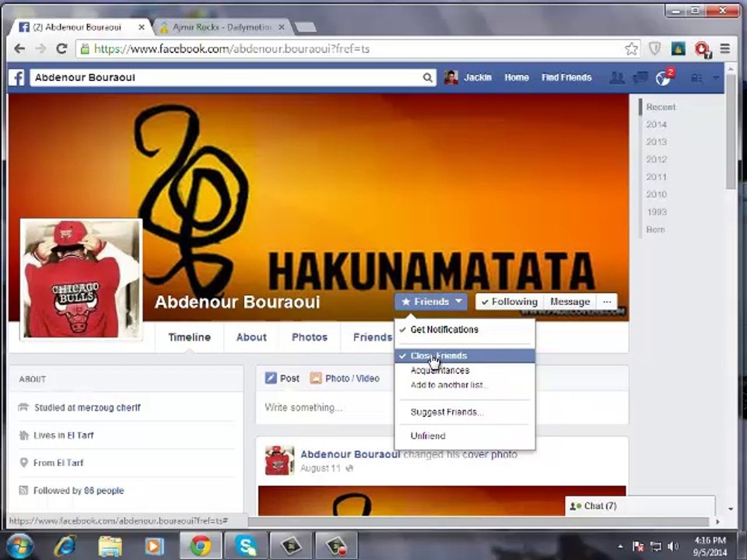Click Home in Facebook navbar

click(x=517, y=78)
